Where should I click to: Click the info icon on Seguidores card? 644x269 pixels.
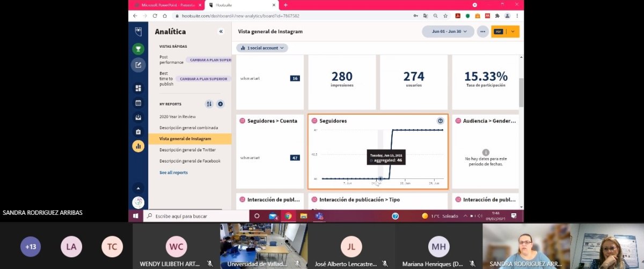(441, 121)
